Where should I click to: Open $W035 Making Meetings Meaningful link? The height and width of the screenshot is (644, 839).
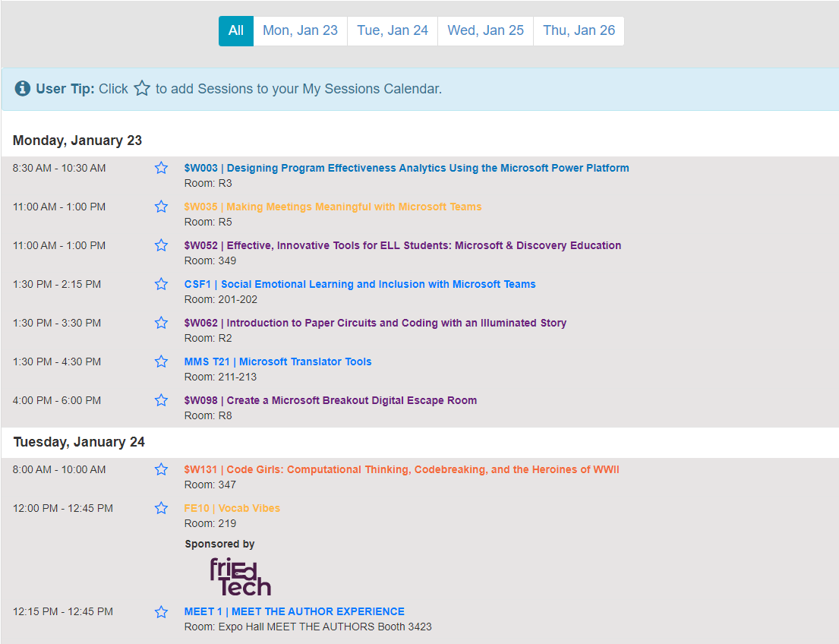[x=333, y=207]
